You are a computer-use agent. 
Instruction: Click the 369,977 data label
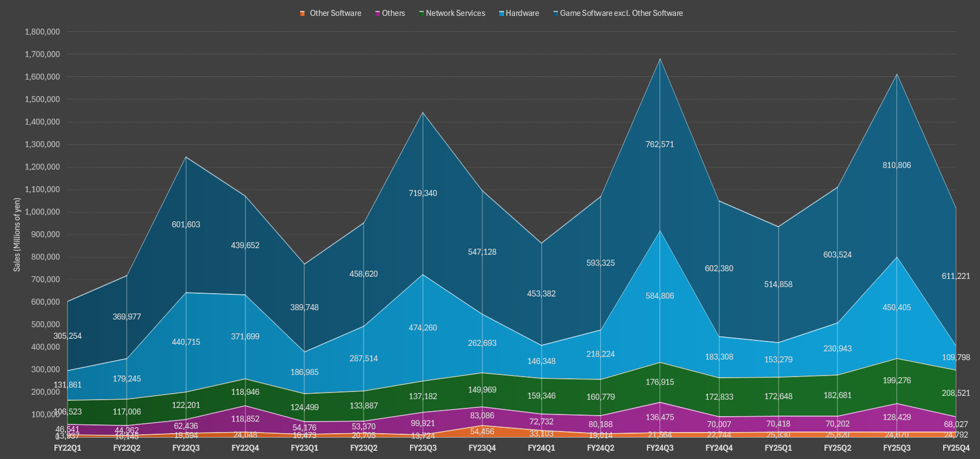point(127,317)
